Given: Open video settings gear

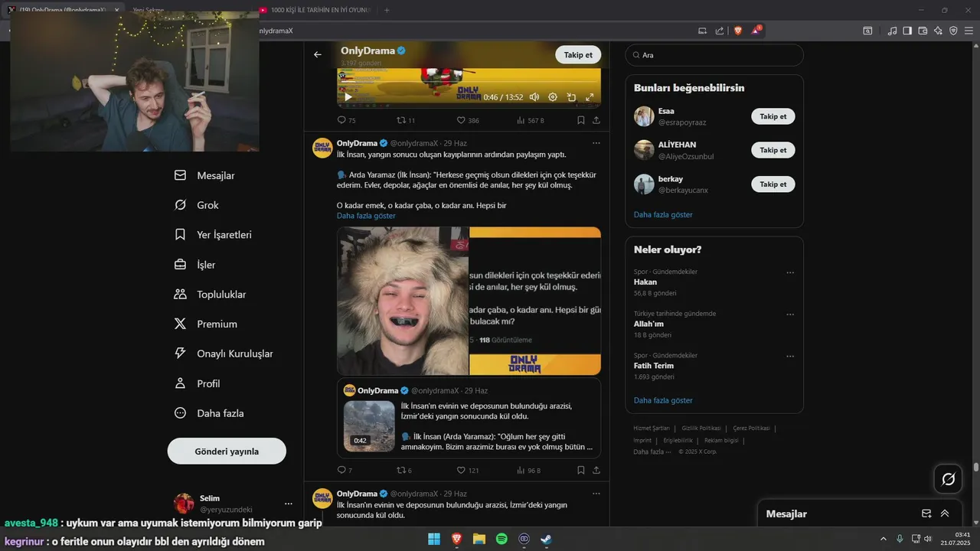Looking at the screenshot, I should coord(553,97).
